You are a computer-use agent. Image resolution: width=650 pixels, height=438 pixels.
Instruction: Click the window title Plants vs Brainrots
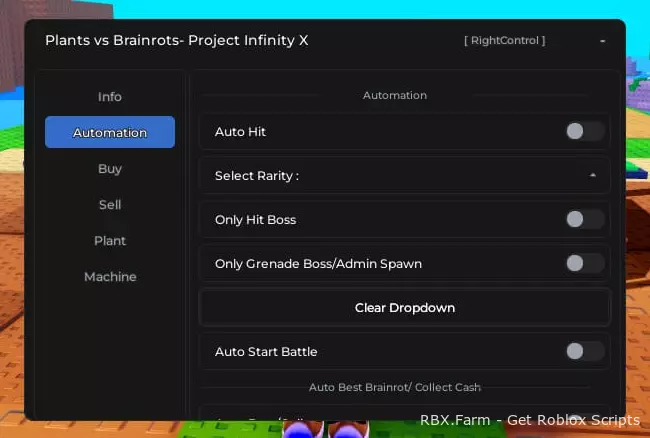click(177, 40)
